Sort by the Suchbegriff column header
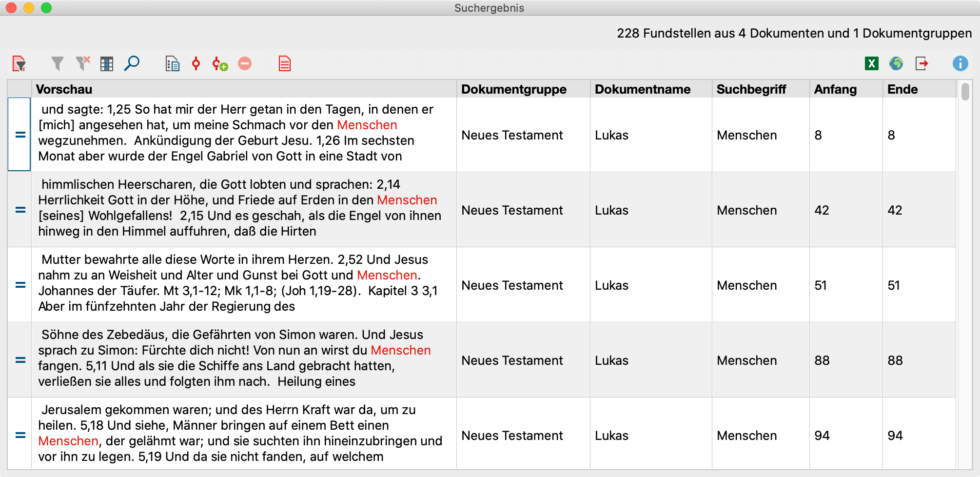Viewport: 980px width, 477px height. tap(761, 89)
